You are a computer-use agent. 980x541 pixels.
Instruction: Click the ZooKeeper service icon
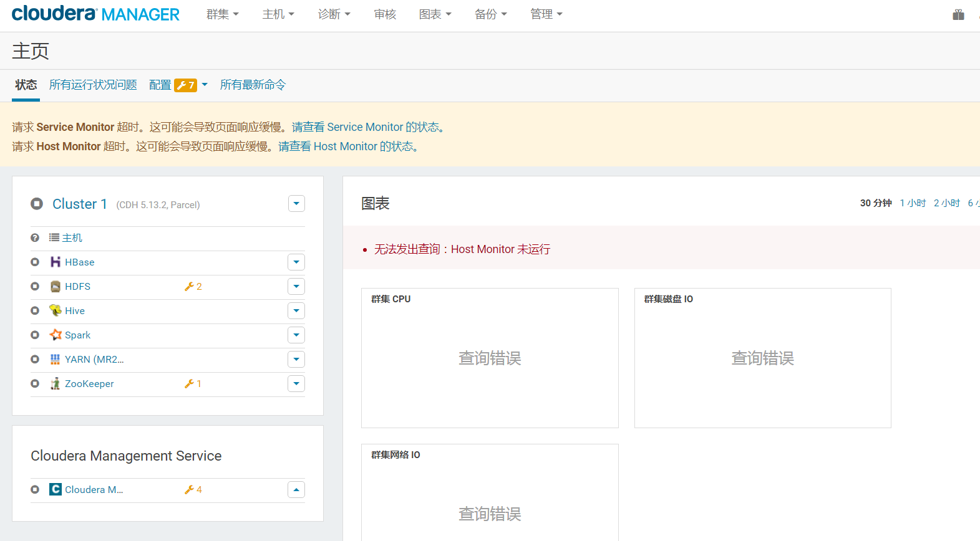[x=56, y=383]
